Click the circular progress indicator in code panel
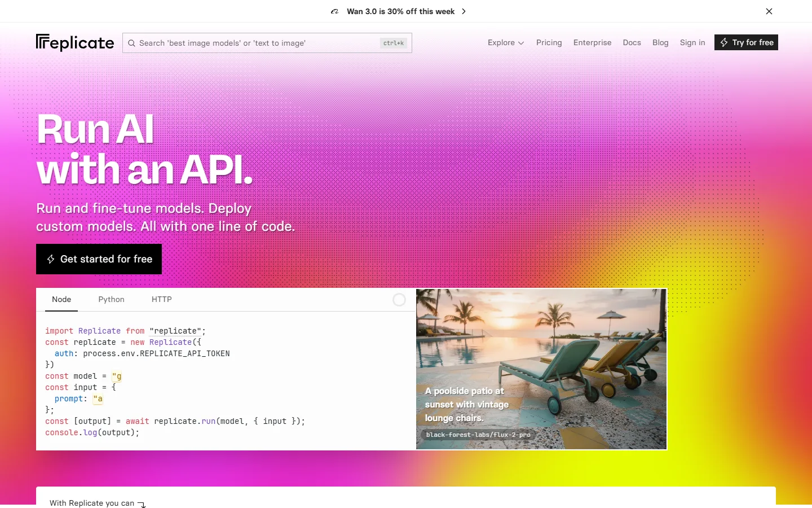This screenshot has height=508, width=812. [399, 300]
